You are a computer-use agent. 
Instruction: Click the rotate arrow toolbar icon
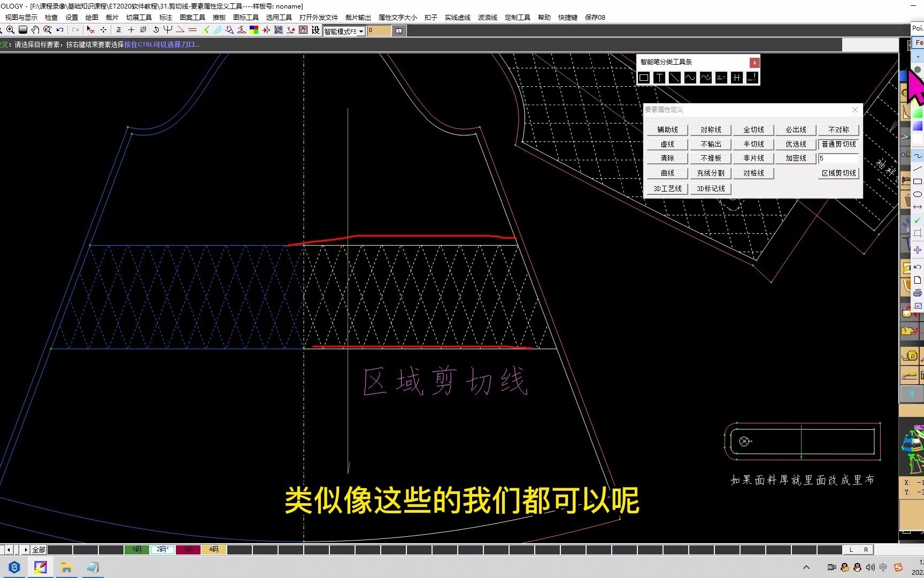(156, 30)
